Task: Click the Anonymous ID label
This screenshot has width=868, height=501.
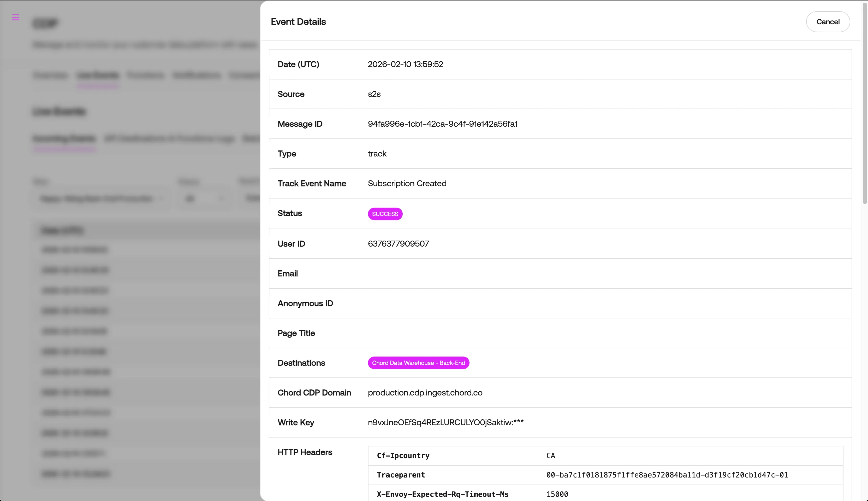Action: point(305,303)
